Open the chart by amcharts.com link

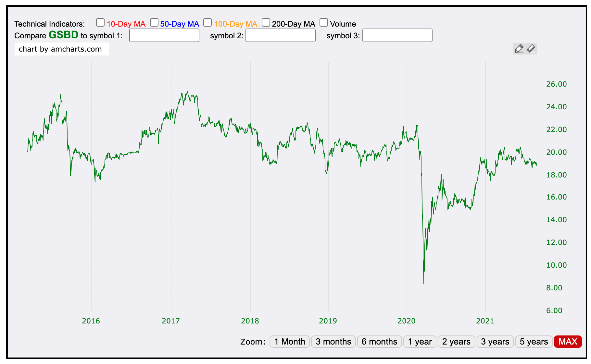[61, 49]
